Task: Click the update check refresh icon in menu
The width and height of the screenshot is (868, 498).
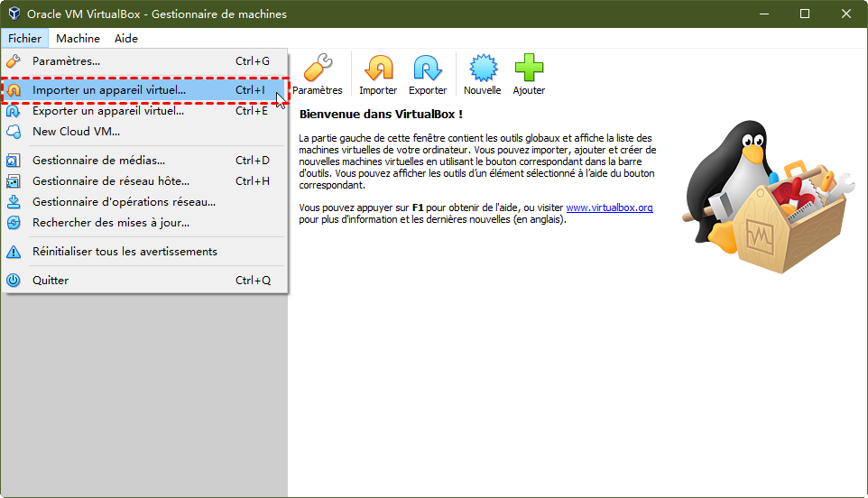Action: tap(14, 223)
